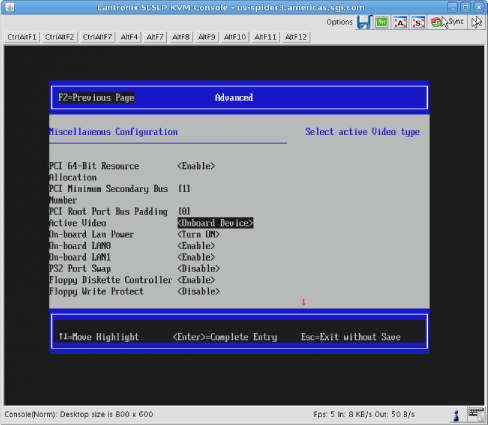
Task: Click the 'Miscellaneous Configuration' title
Action: [x=113, y=132]
